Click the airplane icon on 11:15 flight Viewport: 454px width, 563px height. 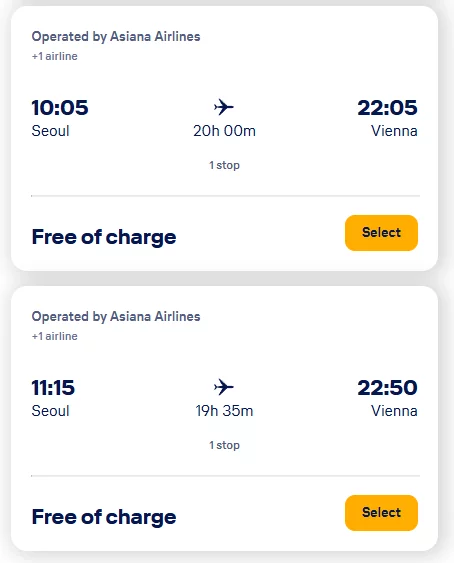point(224,387)
